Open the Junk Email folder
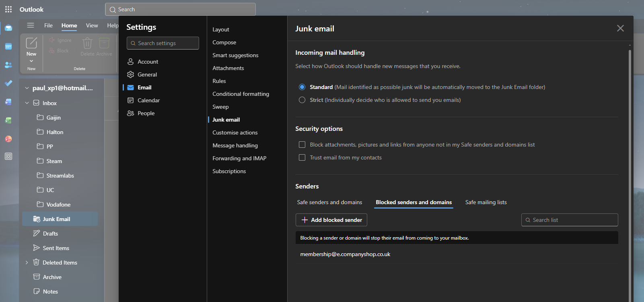The width and height of the screenshot is (644, 302). 60,219
